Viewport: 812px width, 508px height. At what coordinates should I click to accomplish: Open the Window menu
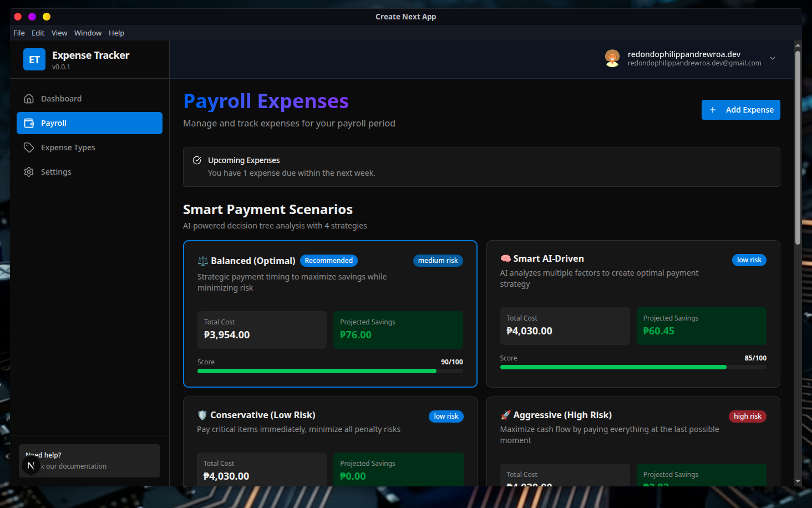coord(88,33)
